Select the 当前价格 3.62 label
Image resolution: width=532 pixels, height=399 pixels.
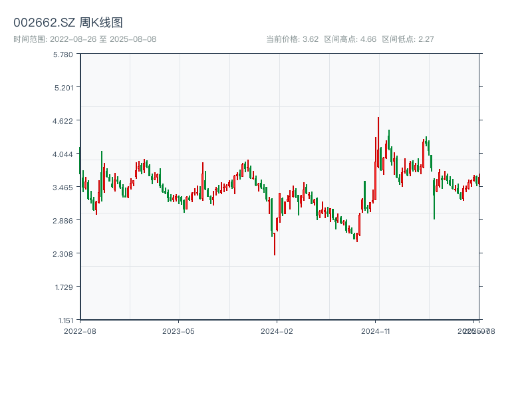pyautogui.click(x=292, y=39)
